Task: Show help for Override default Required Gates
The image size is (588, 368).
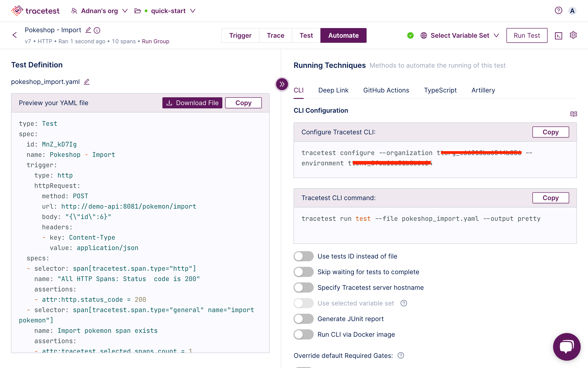Action: [x=401, y=356]
